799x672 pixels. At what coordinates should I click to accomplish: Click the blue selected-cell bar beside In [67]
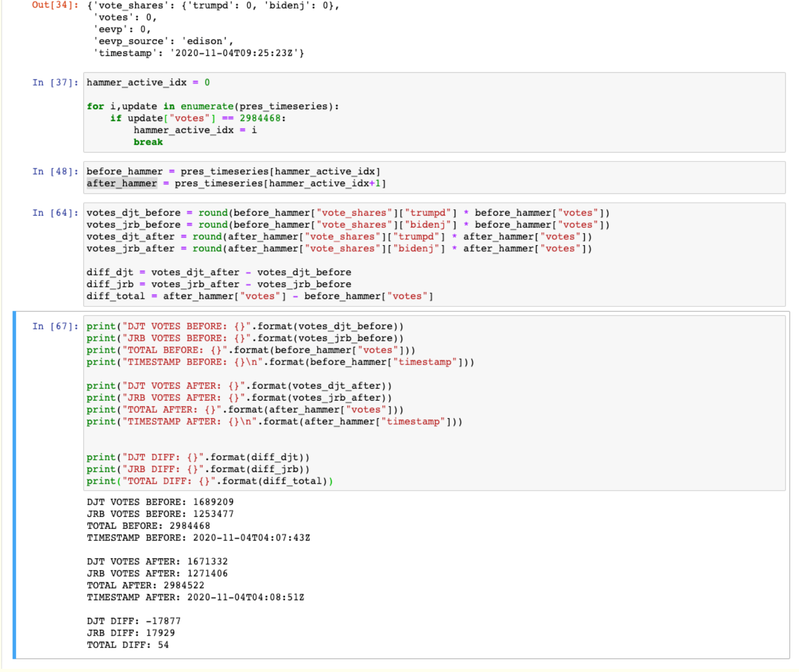point(14,485)
